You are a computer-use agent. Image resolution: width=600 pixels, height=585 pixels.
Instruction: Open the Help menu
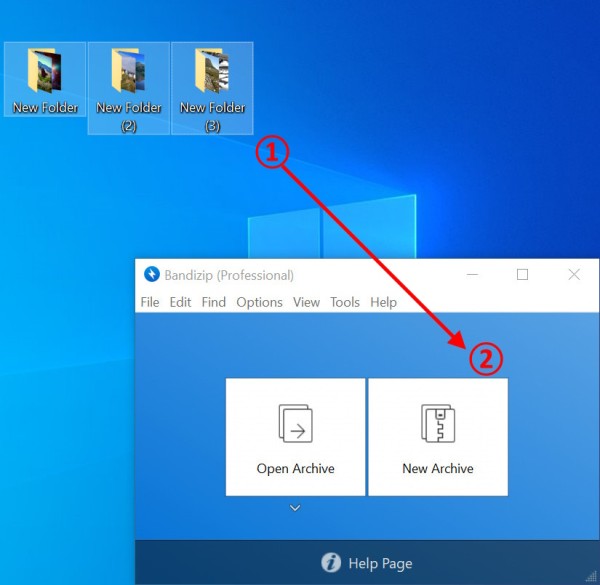click(383, 302)
